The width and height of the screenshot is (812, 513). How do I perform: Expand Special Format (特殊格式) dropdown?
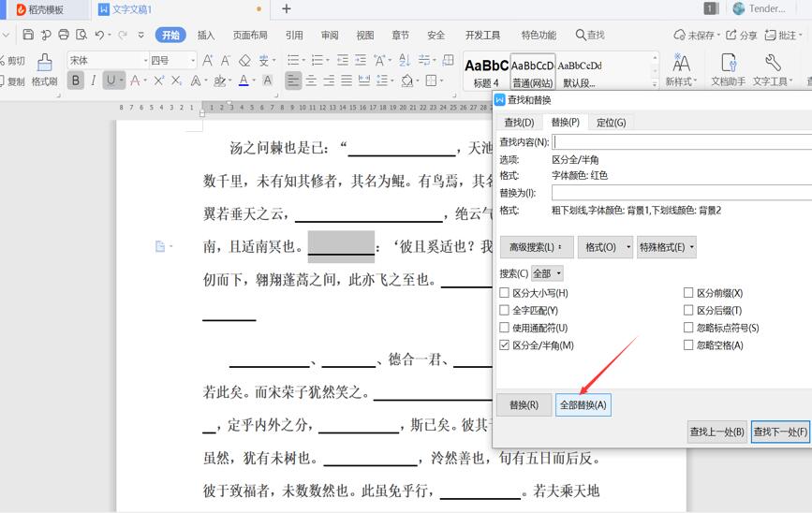(667, 247)
